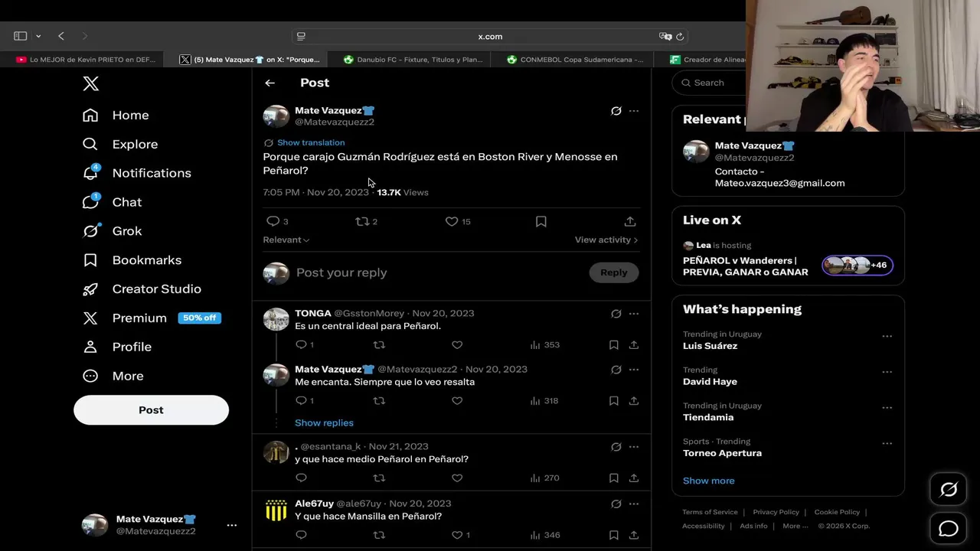Expand footer More menu
The width and height of the screenshot is (980, 551).
[795, 526]
